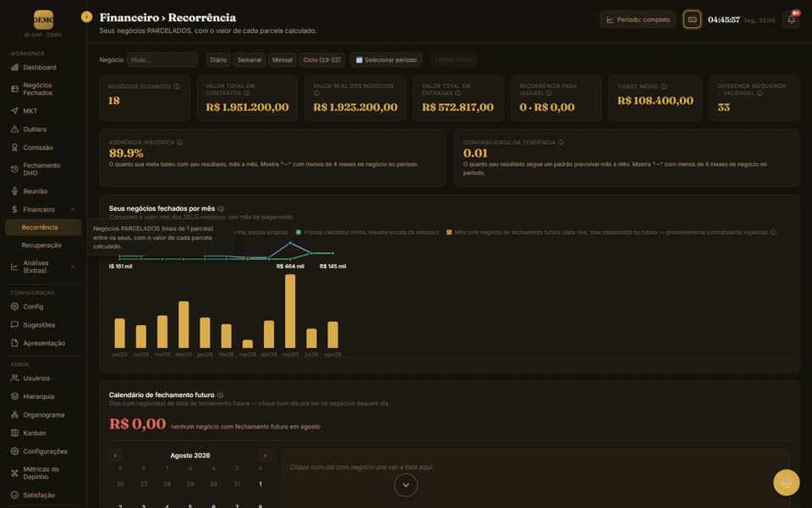Open Sugestões via the chat bubble icon
812x508 pixels.
(14, 324)
